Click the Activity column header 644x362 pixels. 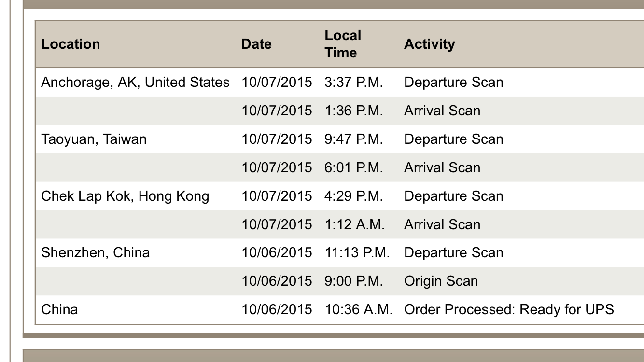pyautogui.click(x=429, y=44)
